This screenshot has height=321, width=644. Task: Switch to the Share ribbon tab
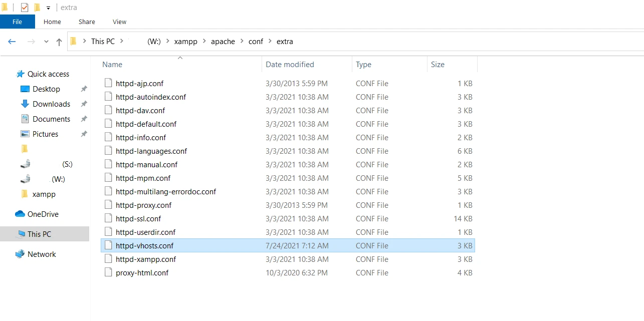click(87, 22)
